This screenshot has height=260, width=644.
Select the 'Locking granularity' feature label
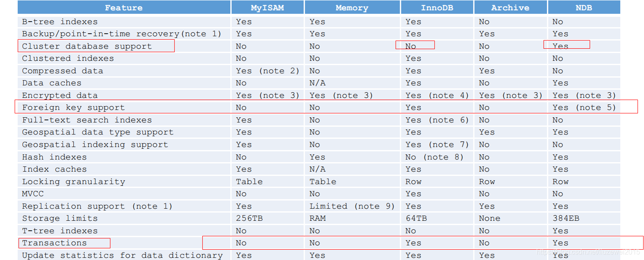74,182
